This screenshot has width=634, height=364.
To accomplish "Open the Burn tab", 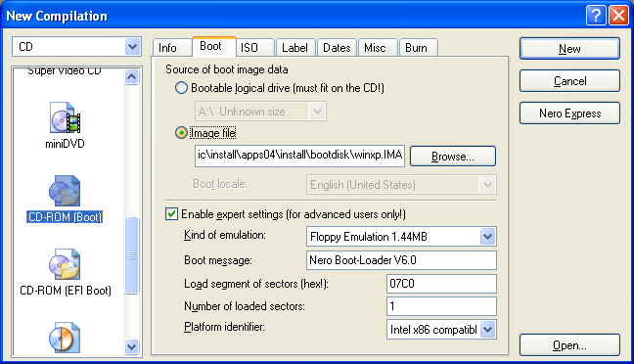I will pos(419,48).
